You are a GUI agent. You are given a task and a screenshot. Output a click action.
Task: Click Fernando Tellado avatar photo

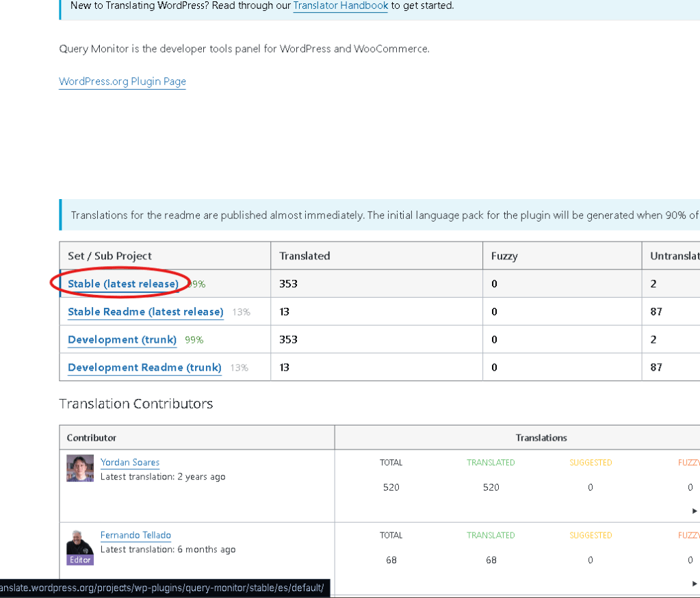(x=80, y=541)
